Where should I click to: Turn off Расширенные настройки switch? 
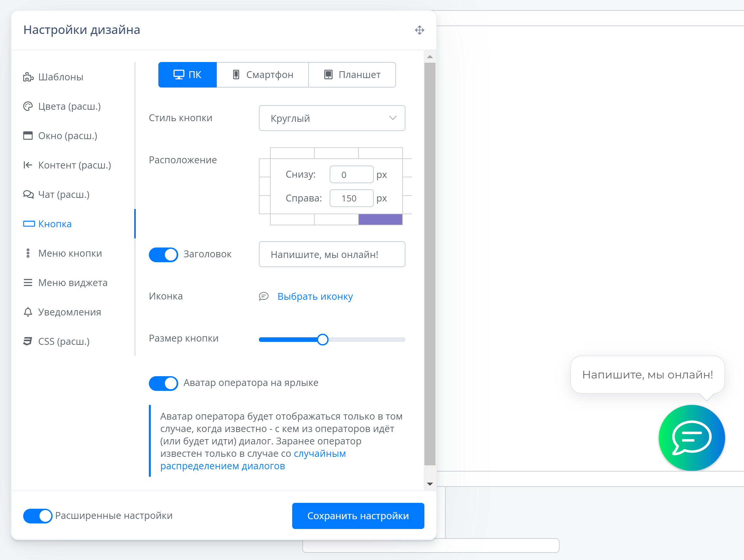(38, 516)
